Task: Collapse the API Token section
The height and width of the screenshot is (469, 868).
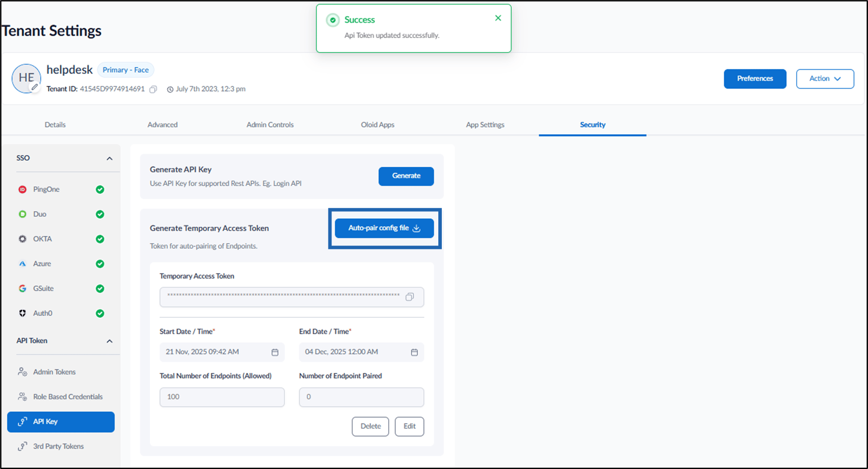Action: (x=109, y=341)
